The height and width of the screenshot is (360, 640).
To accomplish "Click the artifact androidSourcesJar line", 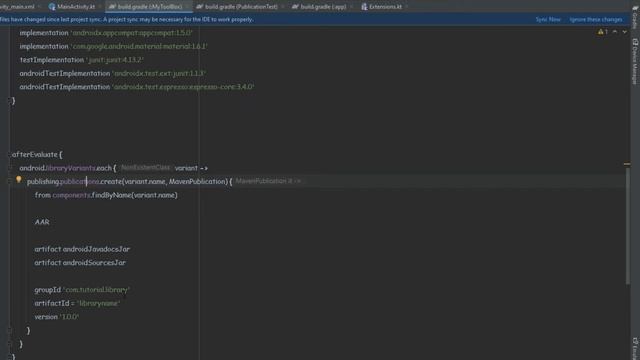I will pos(80,262).
